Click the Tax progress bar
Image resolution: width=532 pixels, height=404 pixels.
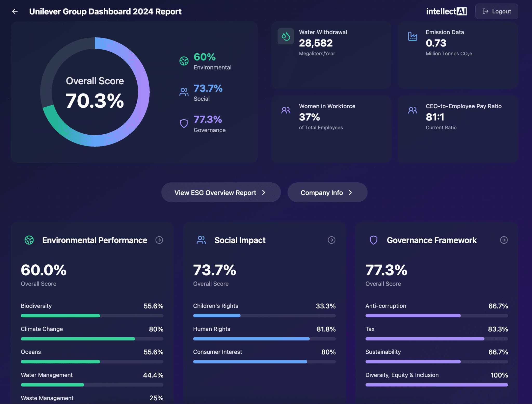437,339
